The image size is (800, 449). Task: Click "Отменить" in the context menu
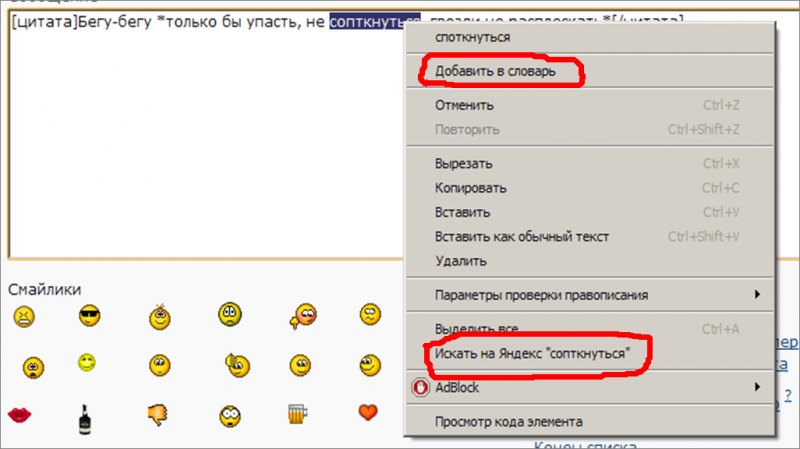(x=465, y=105)
